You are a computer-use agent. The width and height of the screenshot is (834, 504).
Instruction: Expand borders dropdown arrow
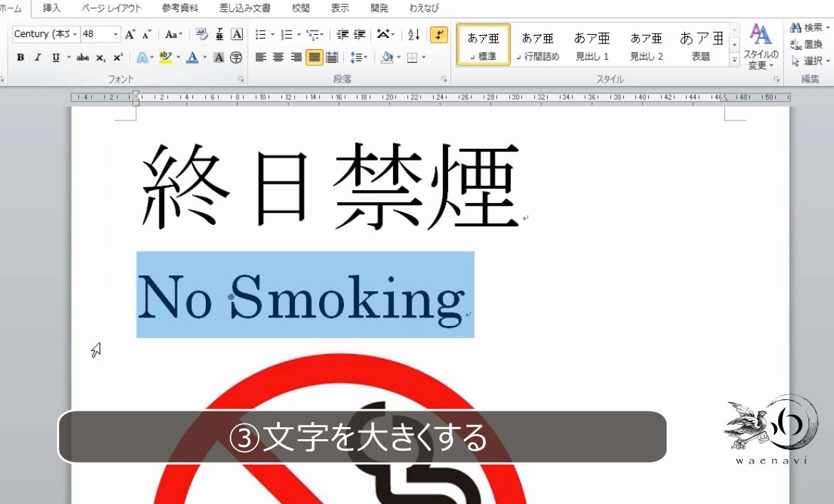point(424,58)
